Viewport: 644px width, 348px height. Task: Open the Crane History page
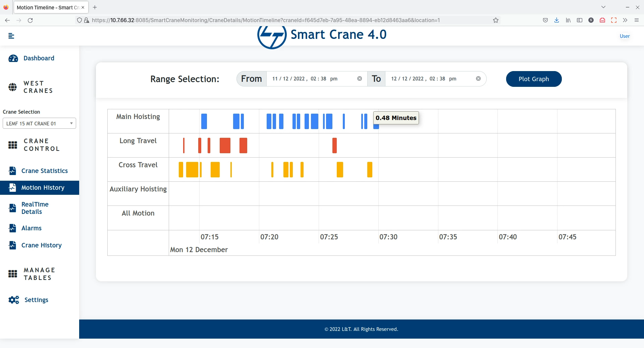pos(42,245)
